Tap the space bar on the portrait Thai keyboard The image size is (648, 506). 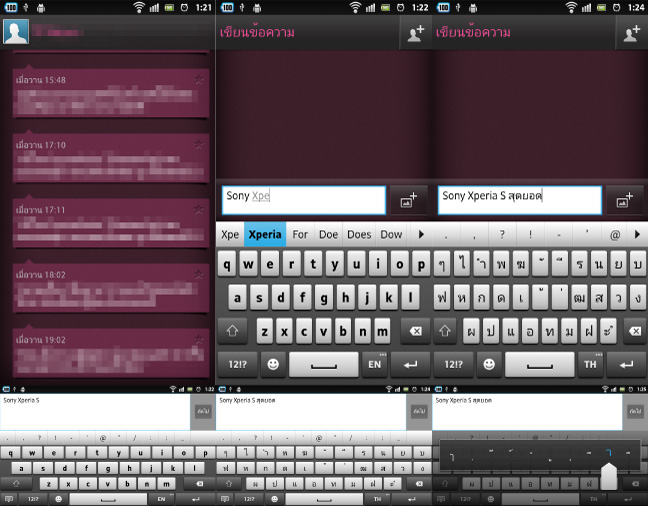(539, 364)
